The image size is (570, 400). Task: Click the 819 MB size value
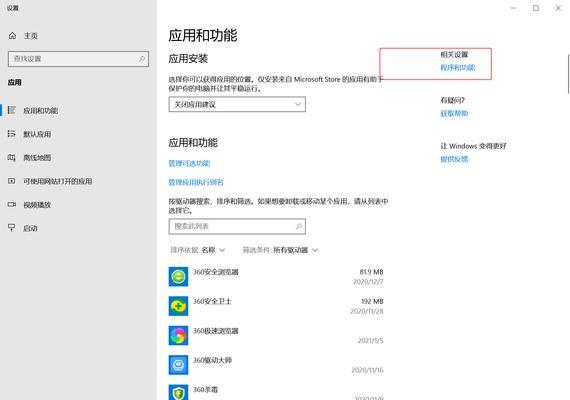click(x=372, y=272)
